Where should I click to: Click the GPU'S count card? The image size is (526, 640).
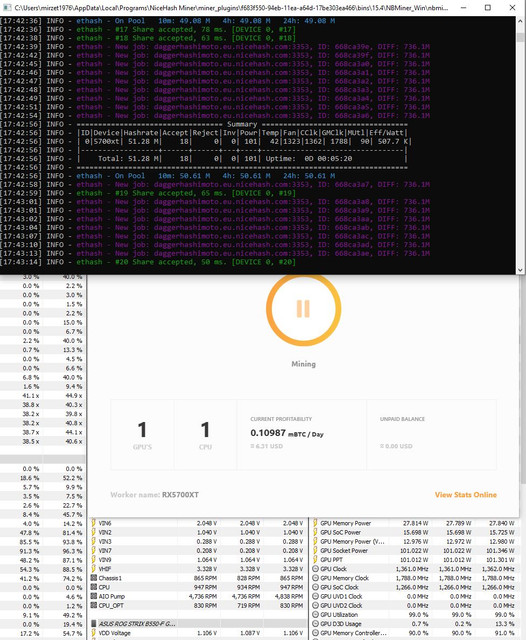(x=142, y=435)
